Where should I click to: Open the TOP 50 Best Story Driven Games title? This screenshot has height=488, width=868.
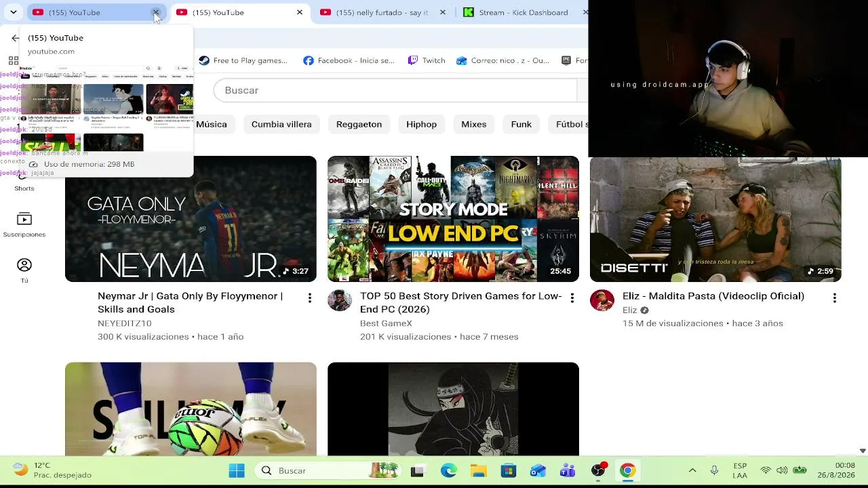pyautogui.click(x=461, y=302)
